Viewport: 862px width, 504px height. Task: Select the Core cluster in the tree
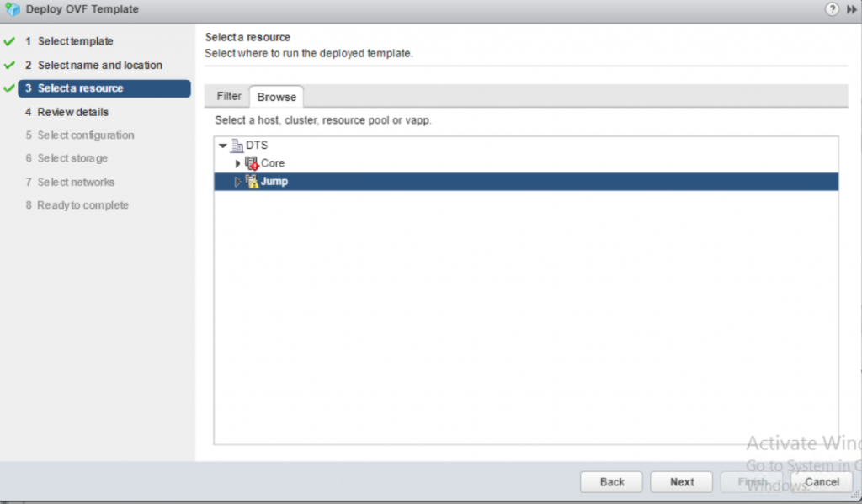tap(273, 163)
